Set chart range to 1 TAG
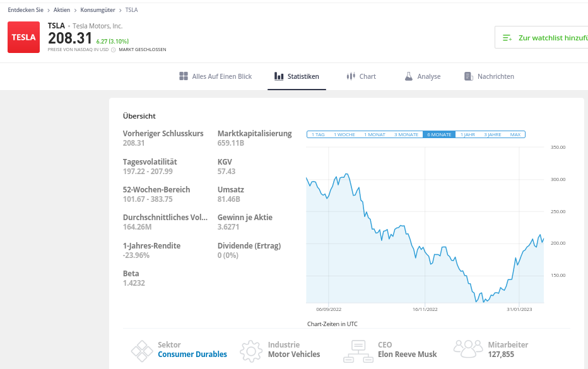Viewport: 588px width, 369px height. pyautogui.click(x=318, y=134)
